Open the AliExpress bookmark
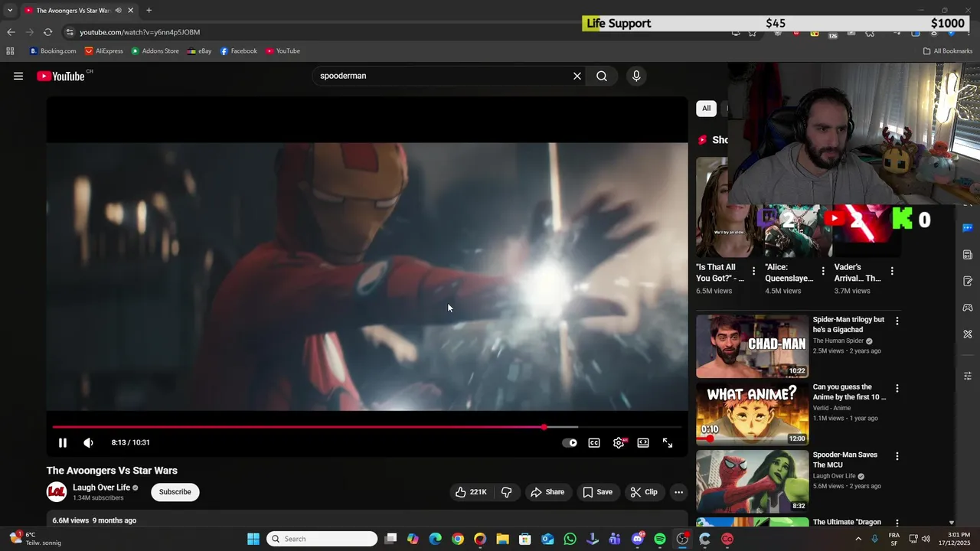 click(x=103, y=51)
